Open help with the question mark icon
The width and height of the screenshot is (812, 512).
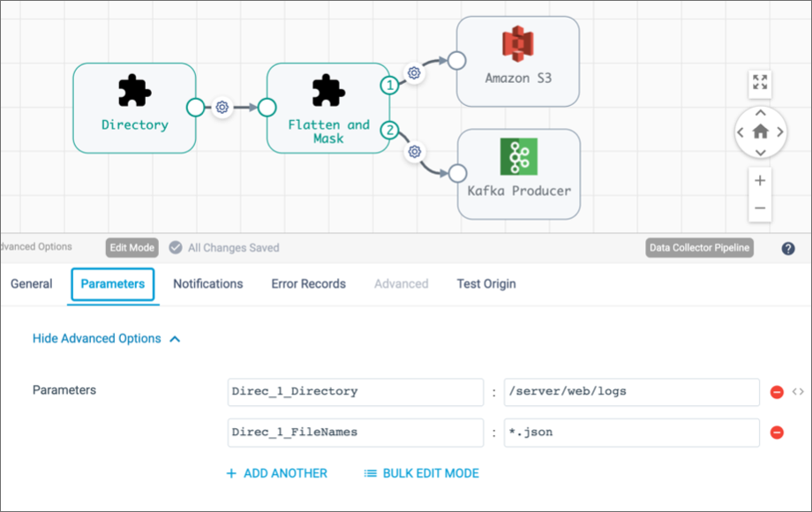pos(788,248)
